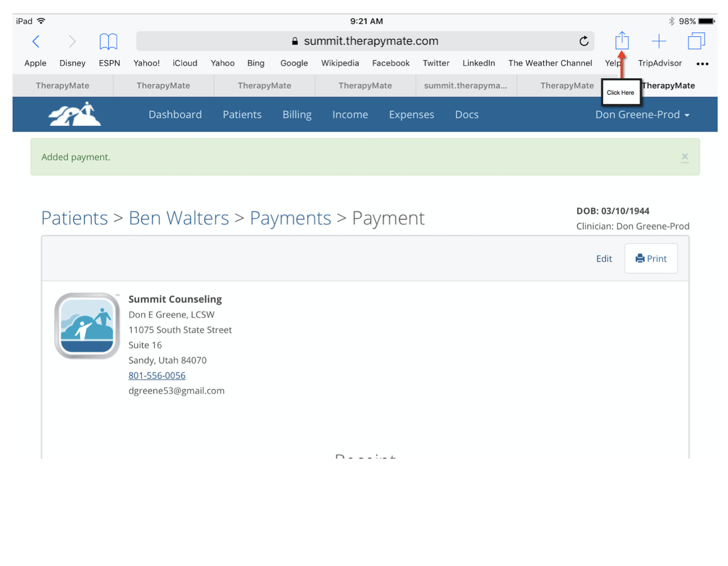The height and width of the screenshot is (566, 728).
Task: Open the Bing bookmark
Action: point(256,63)
